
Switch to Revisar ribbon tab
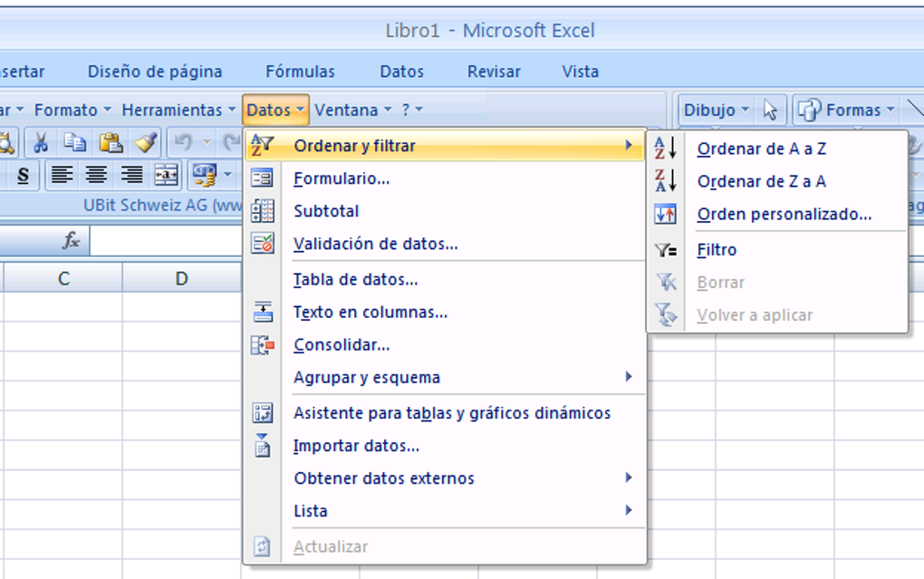(494, 72)
